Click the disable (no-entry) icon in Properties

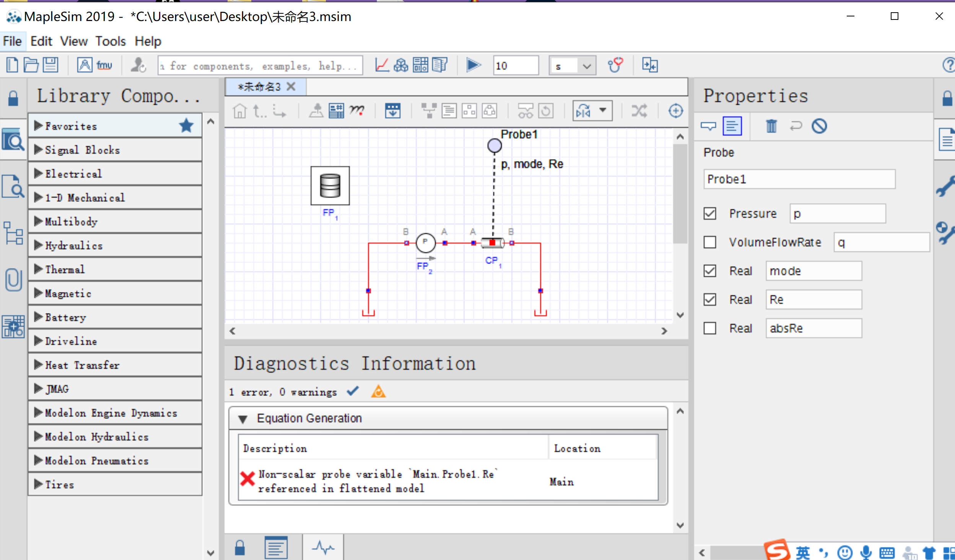819,126
